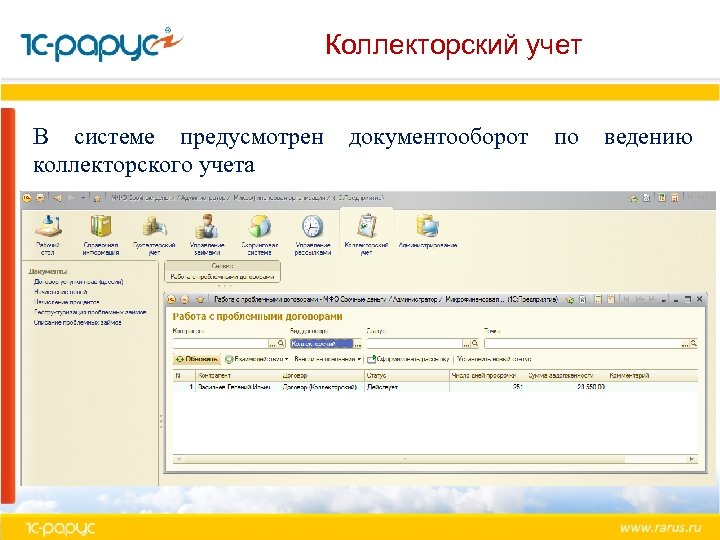This screenshot has width=720, height=540.
Task: Sort by the Договор column header
Action: point(322,376)
